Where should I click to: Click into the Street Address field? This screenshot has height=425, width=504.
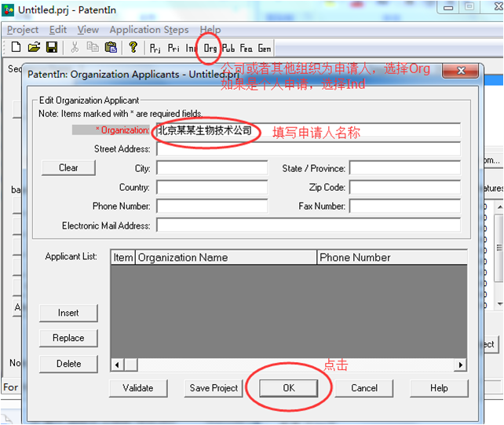coord(308,149)
